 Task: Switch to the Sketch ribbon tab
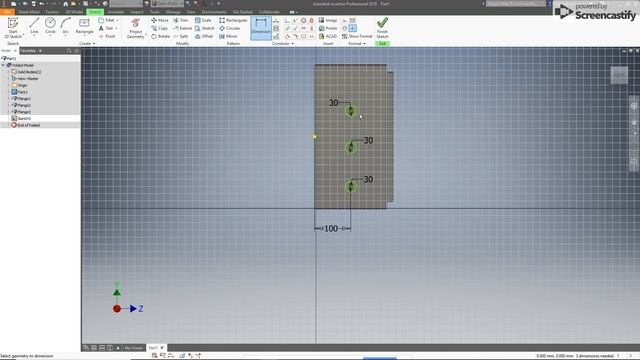[95, 12]
